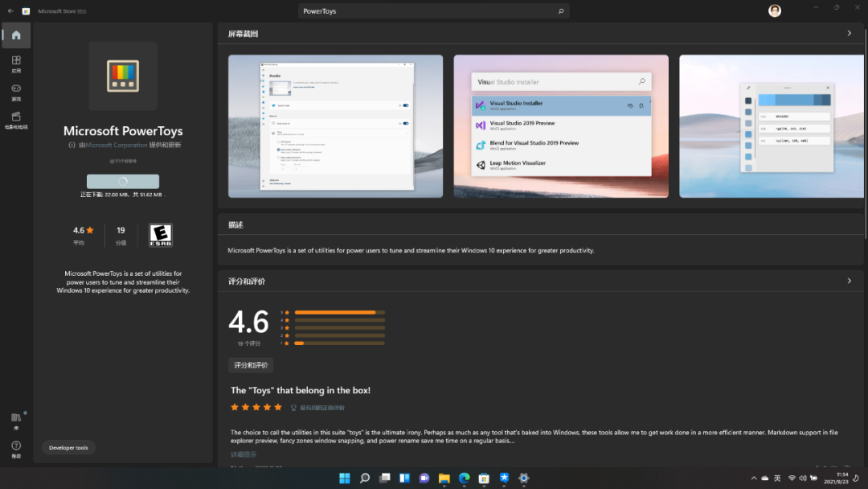The height and width of the screenshot is (489, 868).
Task: Go to the Store Home sidebar icon
Action: (x=16, y=35)
